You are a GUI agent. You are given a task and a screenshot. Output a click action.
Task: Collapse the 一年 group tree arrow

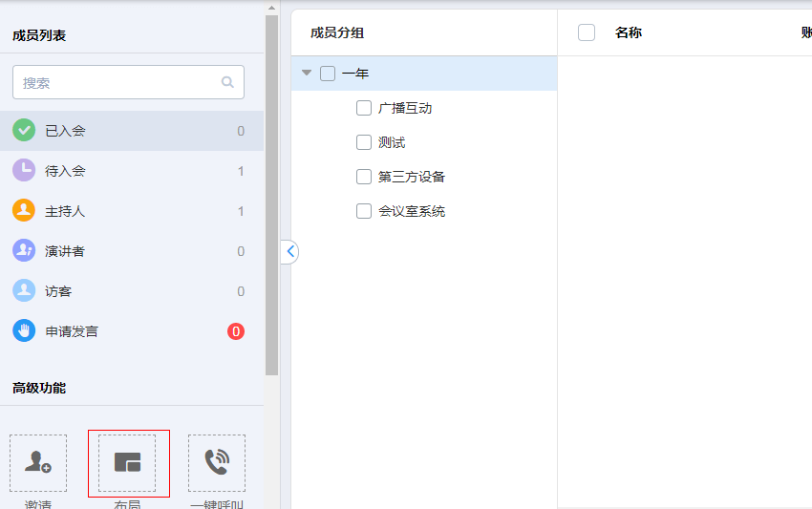(x=307, y=73)
